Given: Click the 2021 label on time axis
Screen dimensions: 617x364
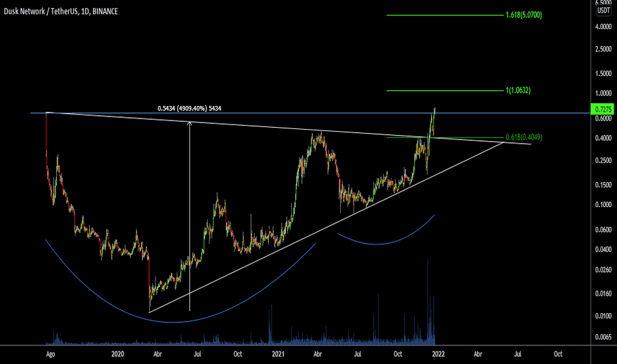Looking at the screenshot, I should click(x=278, y=354).
